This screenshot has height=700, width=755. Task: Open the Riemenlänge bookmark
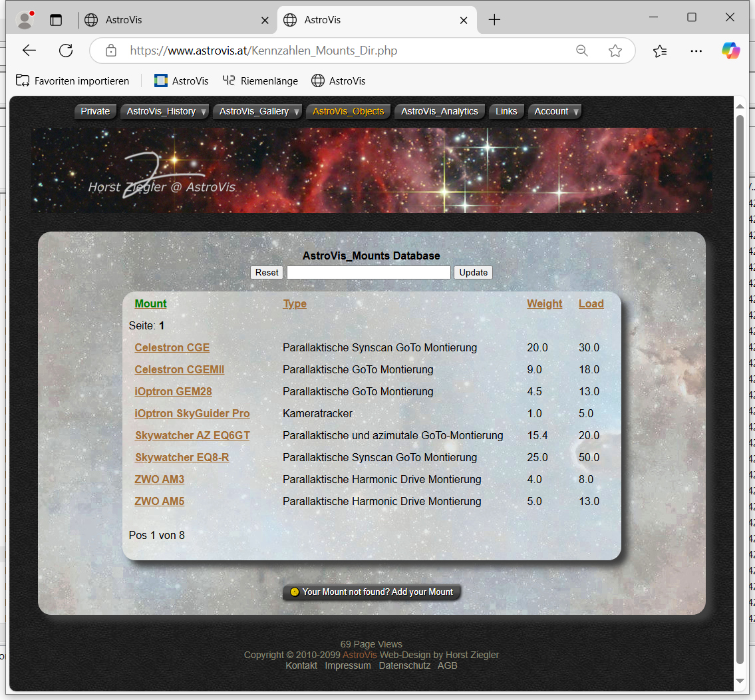point(260,81)
